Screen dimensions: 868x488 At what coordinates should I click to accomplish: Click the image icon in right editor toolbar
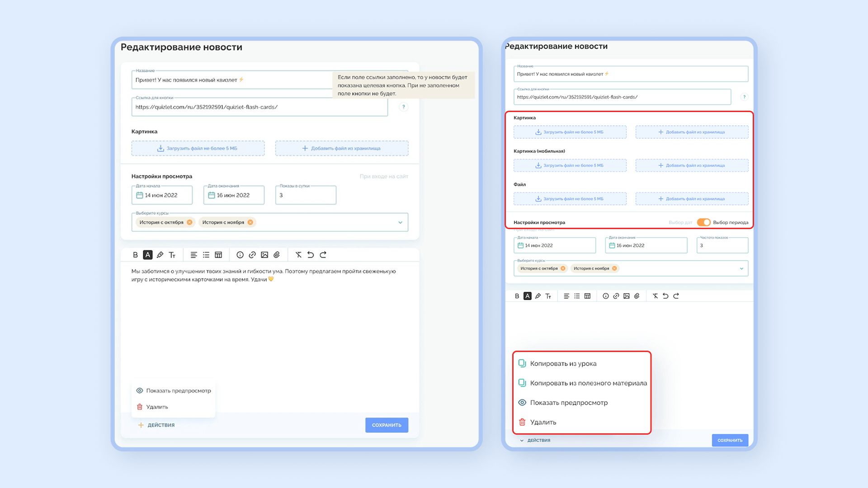tap(626, 296)
